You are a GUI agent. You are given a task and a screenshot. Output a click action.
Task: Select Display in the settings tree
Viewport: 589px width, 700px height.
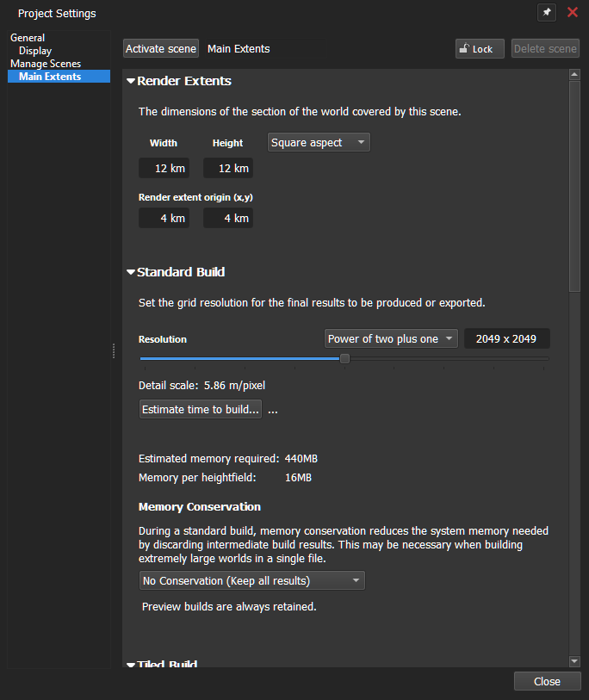tap(35, 51)
